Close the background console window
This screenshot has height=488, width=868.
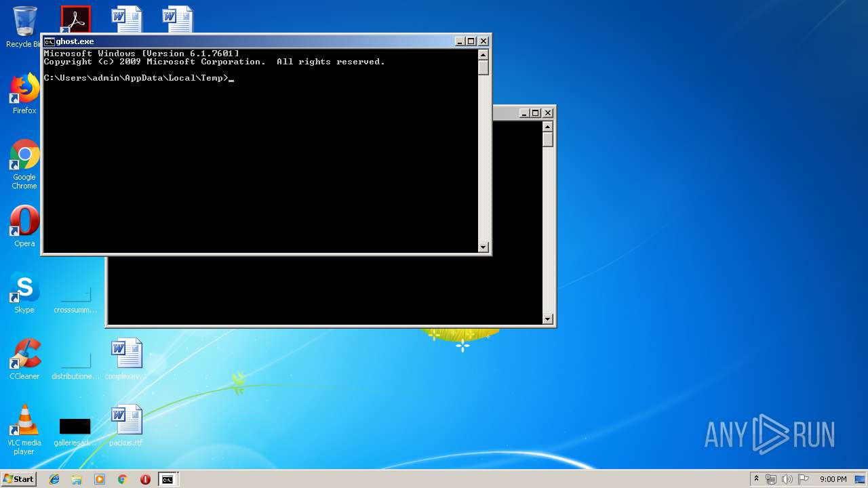click(x=548, y=113)
